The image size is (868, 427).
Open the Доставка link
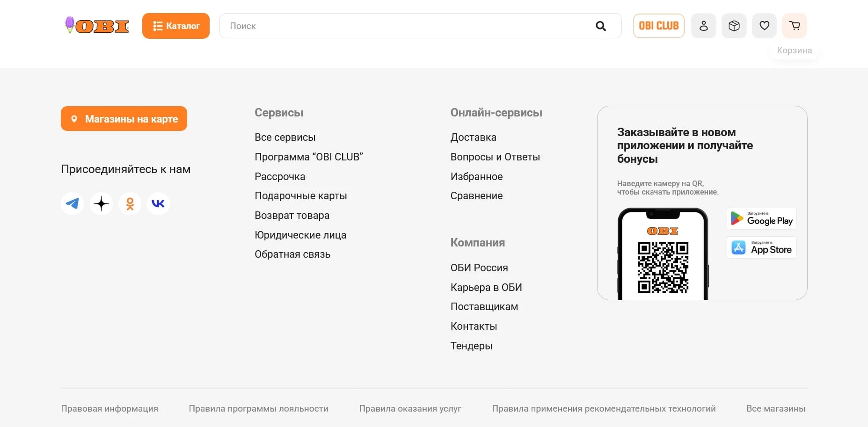point(474,137)
